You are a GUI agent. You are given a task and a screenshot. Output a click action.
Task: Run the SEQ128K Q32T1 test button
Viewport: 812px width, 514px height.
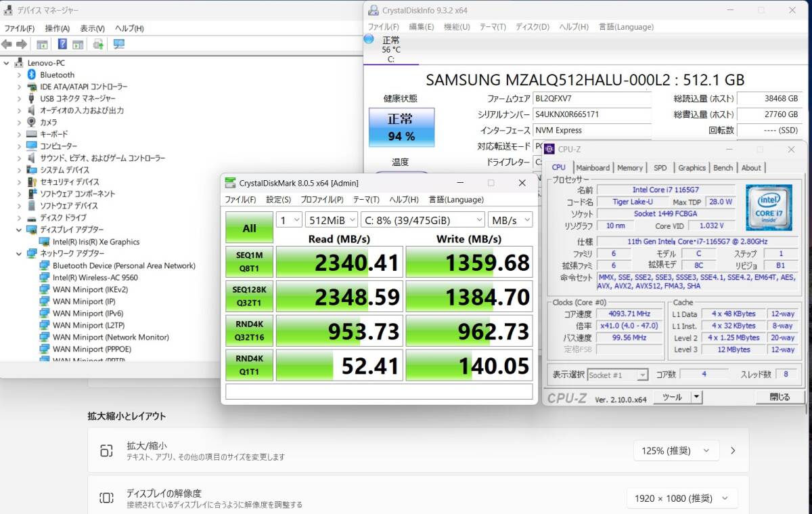pyautogui.click(x=249, y=297)
